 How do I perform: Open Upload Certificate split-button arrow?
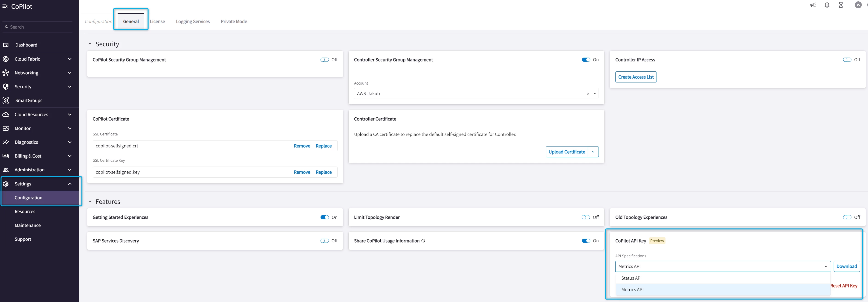click(x=593, y=152)
